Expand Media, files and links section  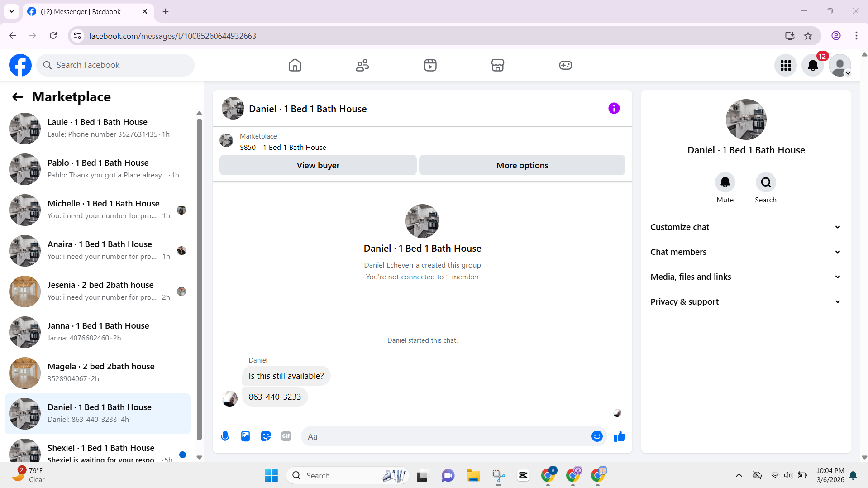tap(746, 277)
